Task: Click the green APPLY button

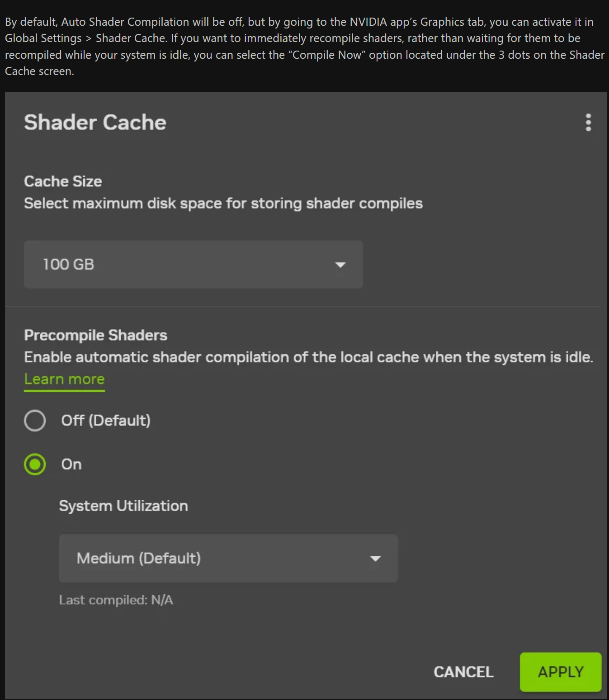Action: coord(561,672)
